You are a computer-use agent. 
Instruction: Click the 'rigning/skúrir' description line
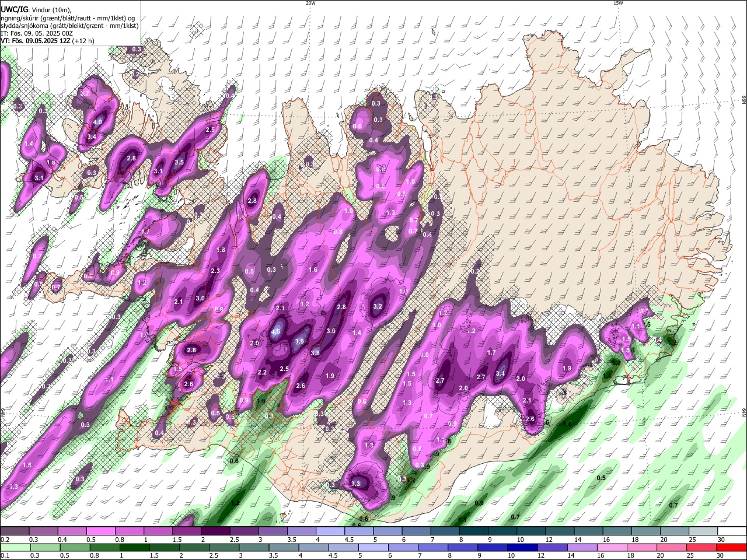pos(68,17)
